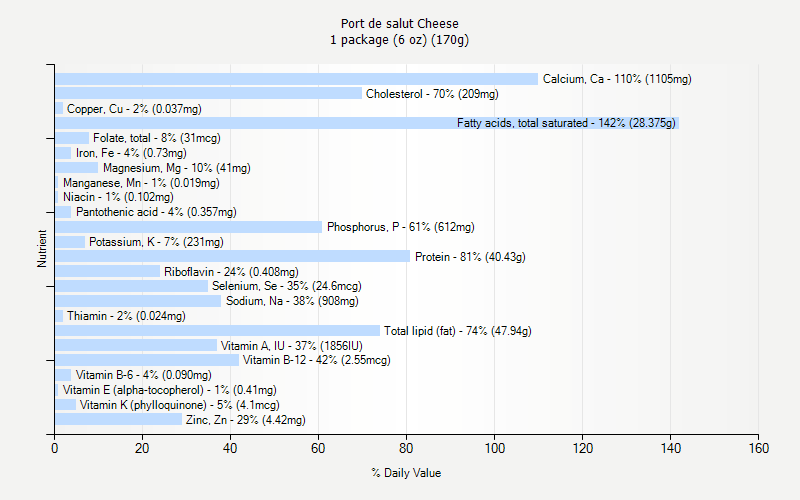Click the Riboflavin 24% label
Screen dimensions: 800x500
tap(231, 272)
